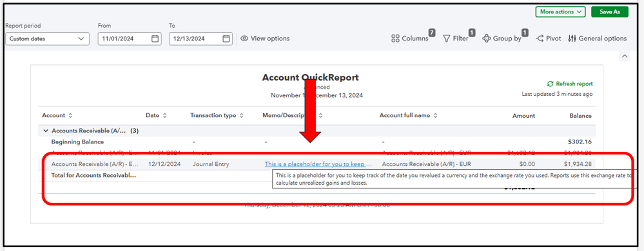Screen dimensions: 644x251
Task: Collapse the Accounts Receivable (A/... group
Action: (45, 131)
